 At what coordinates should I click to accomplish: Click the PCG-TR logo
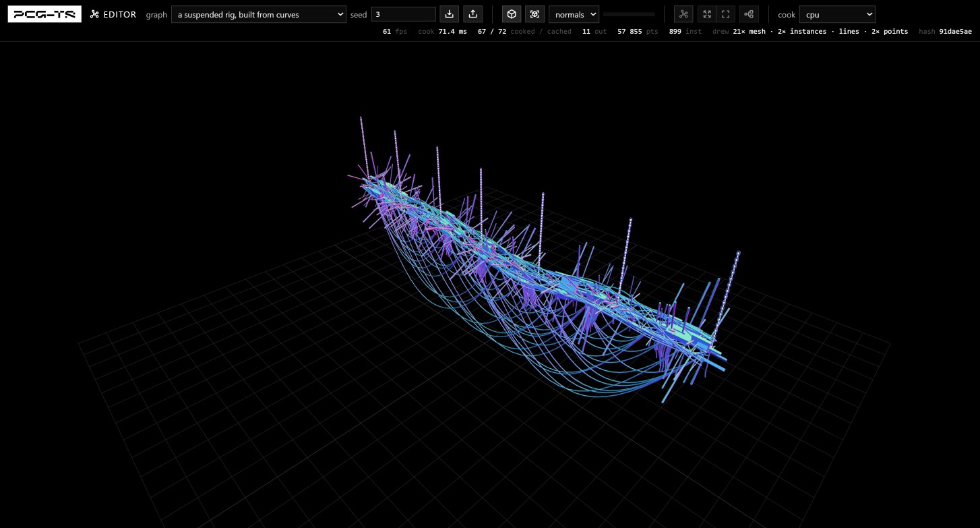[x=44, y=14]
